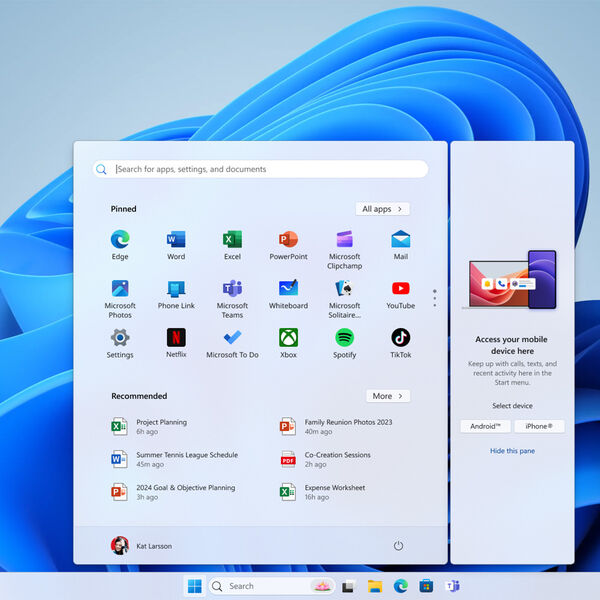
Task: Open Phone Link app
Action: (x=176, y=289)
